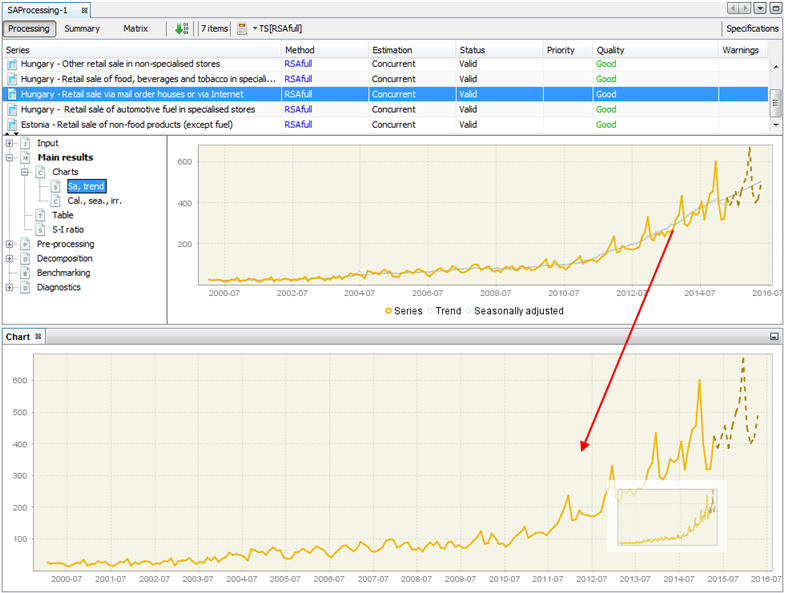Close the Chart panel tab

coord(39,337)
